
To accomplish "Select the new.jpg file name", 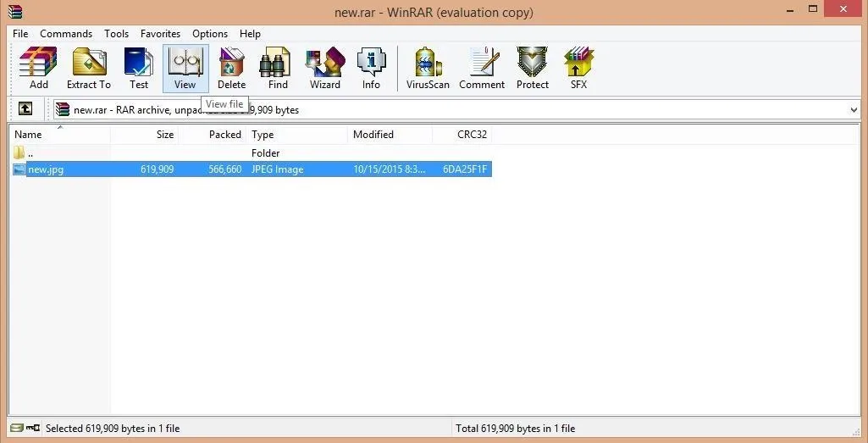I will (46, 169).
